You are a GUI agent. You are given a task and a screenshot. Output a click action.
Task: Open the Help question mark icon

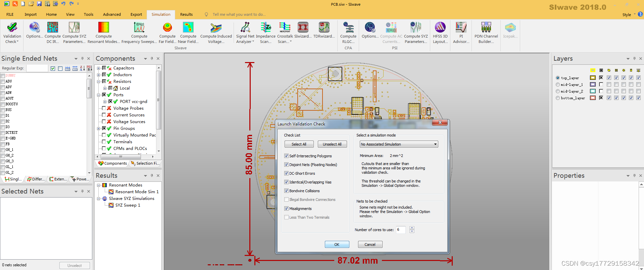(x=640, y=14)
